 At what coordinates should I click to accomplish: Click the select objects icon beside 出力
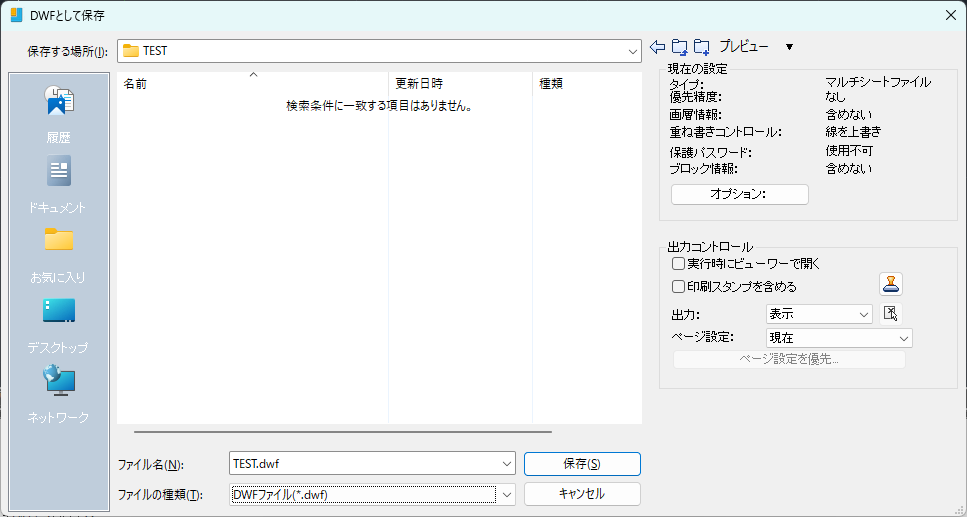click(x=890, y=313)
